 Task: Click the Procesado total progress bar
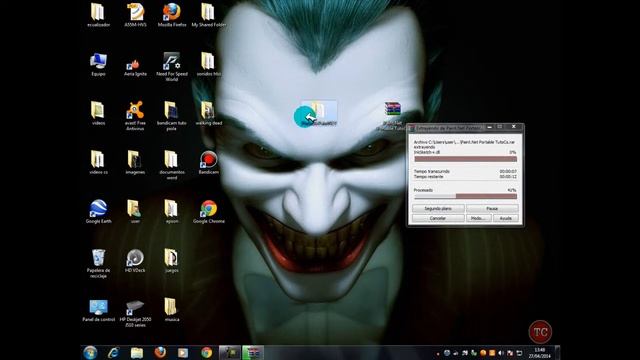465,196
